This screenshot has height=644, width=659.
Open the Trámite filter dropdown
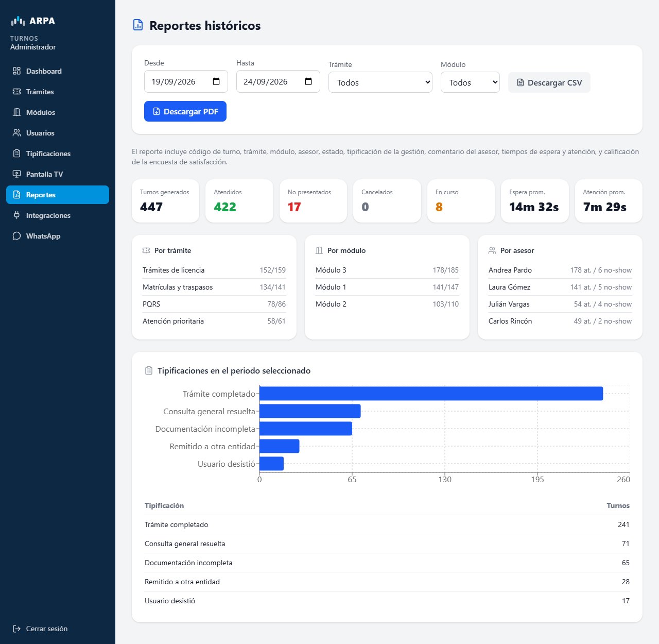[x=380, y=82]
